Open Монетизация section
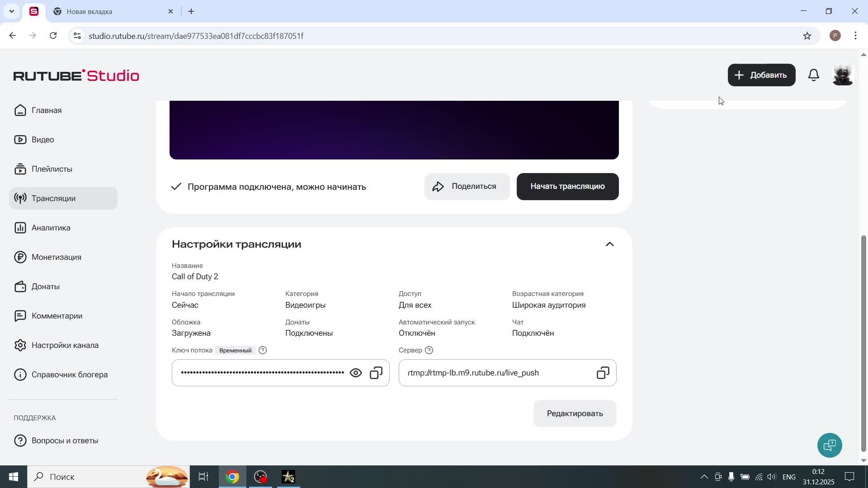868x488 pixels. tap(56, 257)
